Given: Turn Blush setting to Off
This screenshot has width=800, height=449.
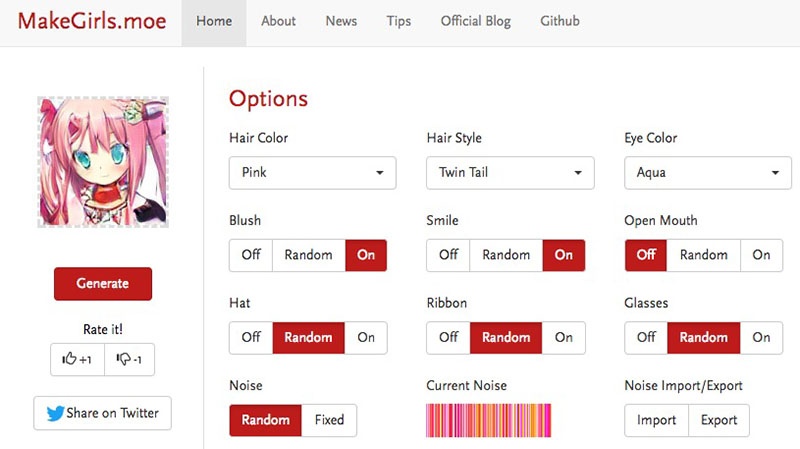Looking at the screenshot, I should pos(251,255).
